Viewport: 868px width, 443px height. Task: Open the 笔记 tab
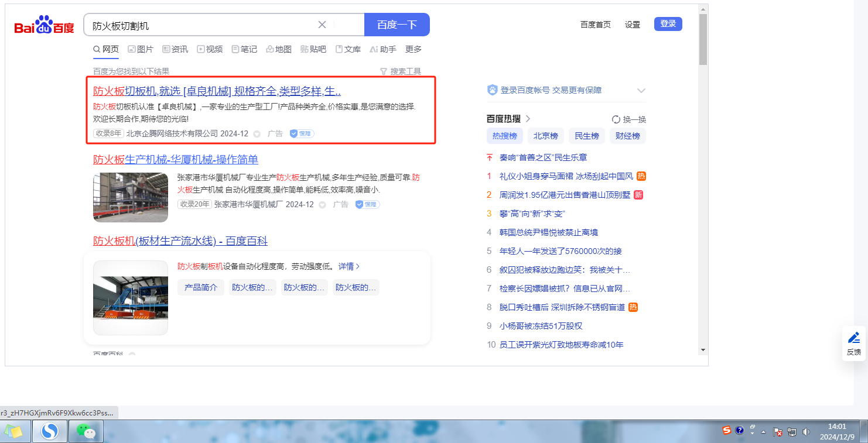(x=244, y=49)
